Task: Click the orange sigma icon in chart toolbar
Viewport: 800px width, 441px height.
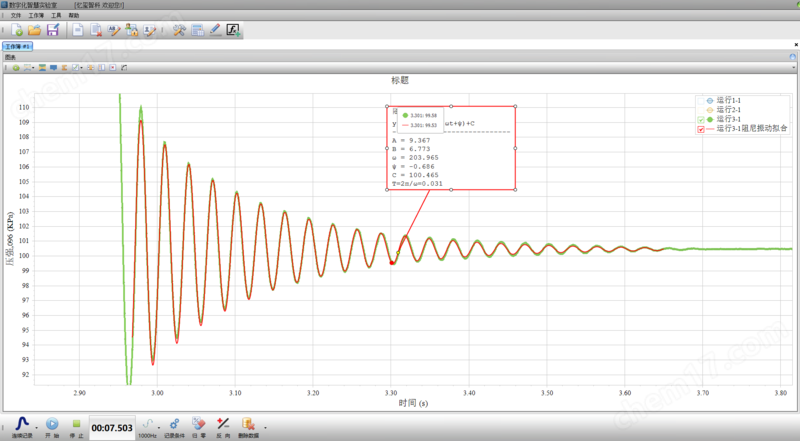Action: point(64,67)
